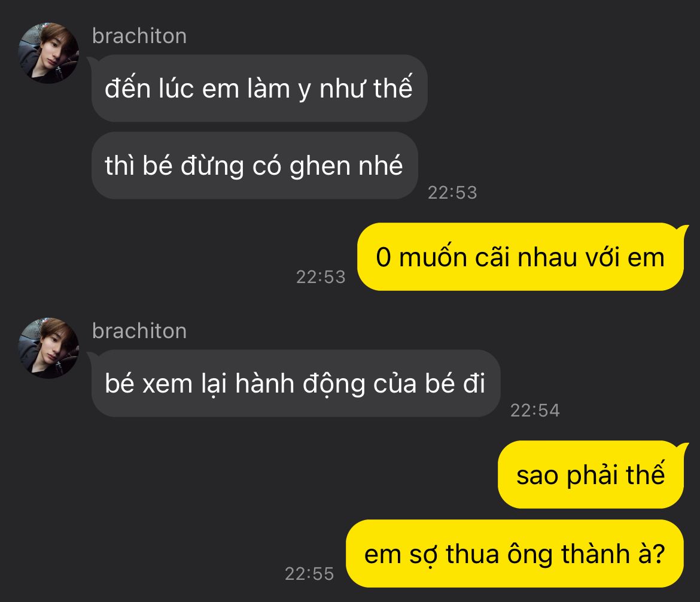Tap the first brachiton username label
Image resolution: width=700 pixels, height=602 pixels.
(139, 36)
